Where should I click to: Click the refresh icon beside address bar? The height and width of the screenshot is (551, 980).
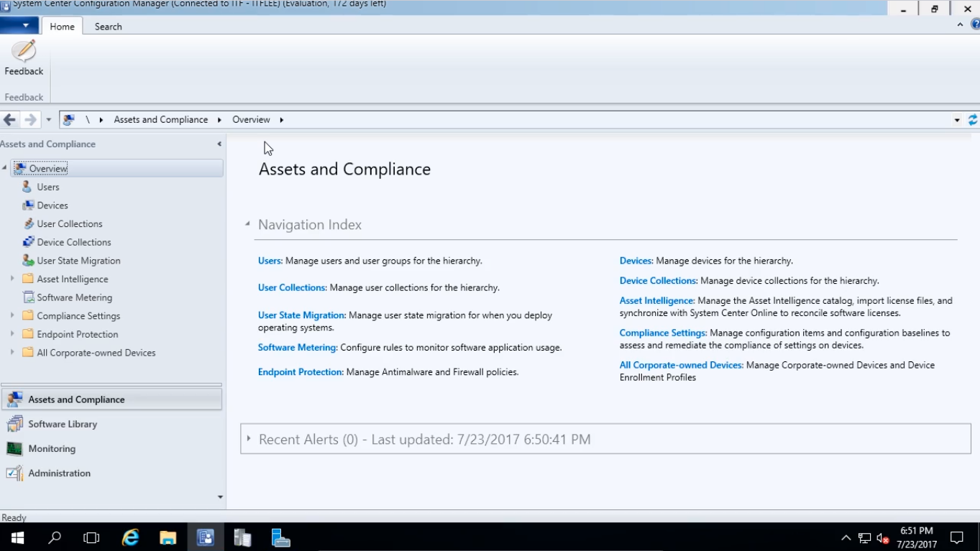point(972,120)
